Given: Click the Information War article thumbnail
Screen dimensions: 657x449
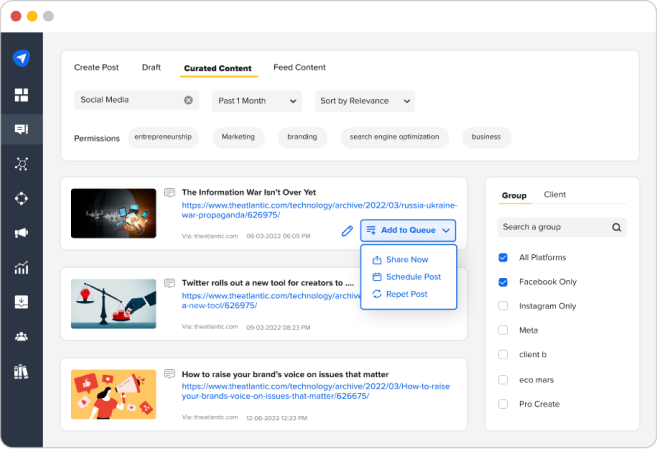Looking at the screenshot, I should [114, 213].
